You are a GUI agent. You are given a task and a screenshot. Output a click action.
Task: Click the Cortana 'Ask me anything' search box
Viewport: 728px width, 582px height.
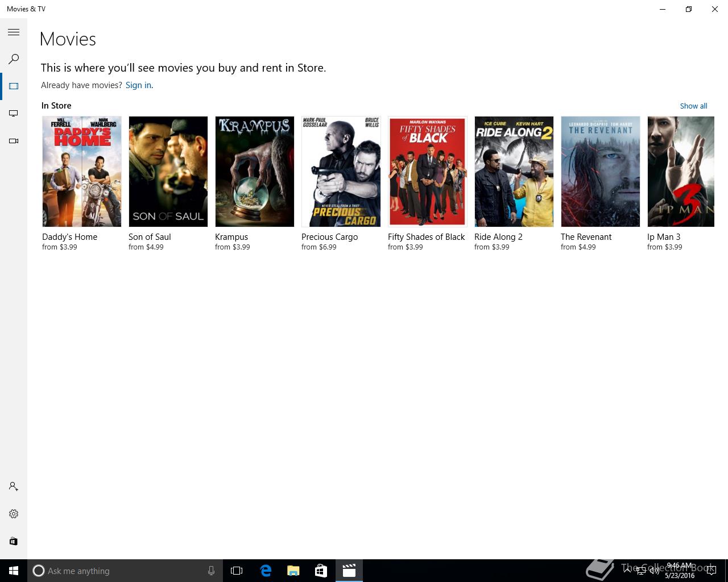(x=125, y=571)
